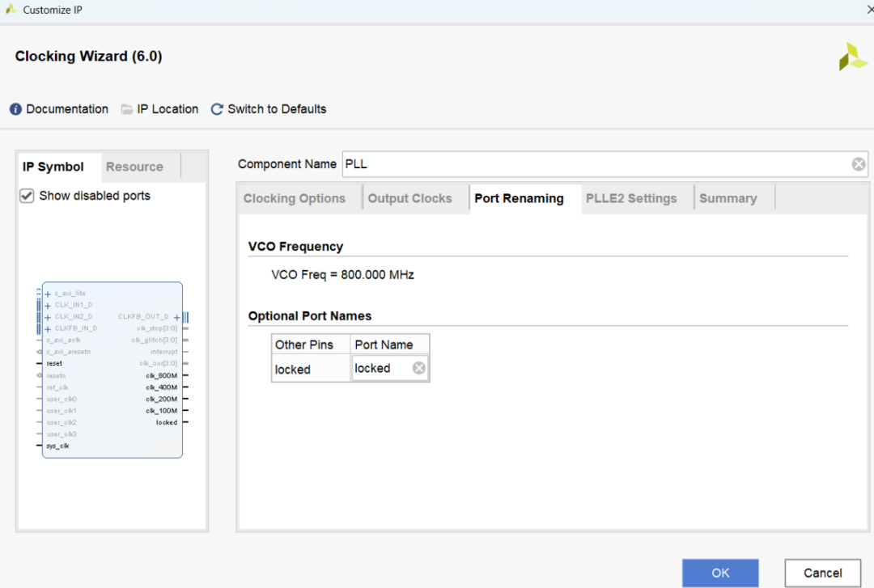Clear the locked Port Name with X icon
Screen dimensions: 874x588
point(418,368)
